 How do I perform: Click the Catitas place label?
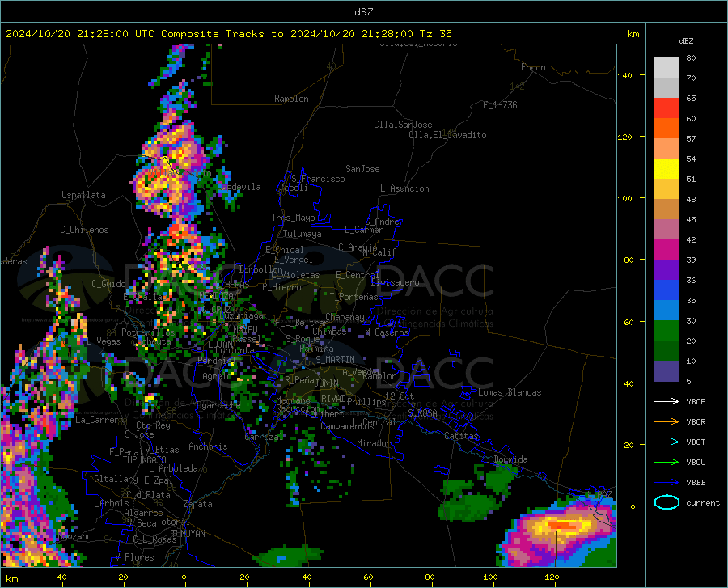click(461, 436)
